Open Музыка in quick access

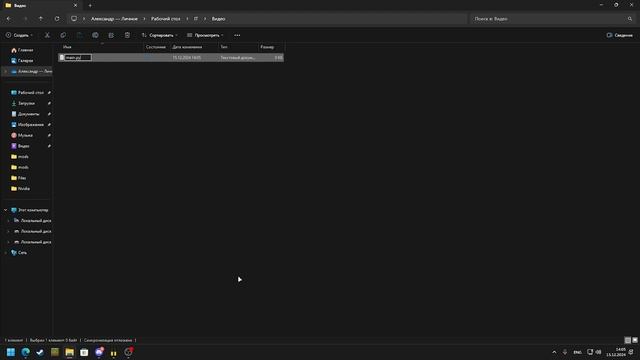click(x=25, y=135)
